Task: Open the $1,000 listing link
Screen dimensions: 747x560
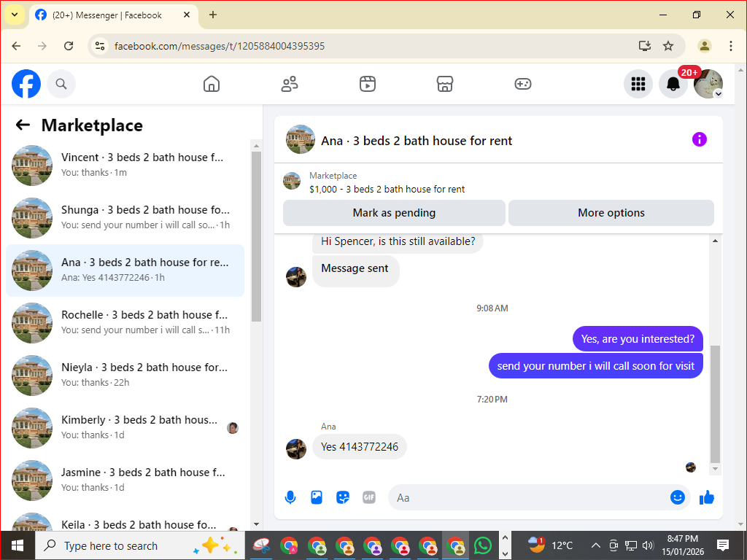Action: coord(387,189)
